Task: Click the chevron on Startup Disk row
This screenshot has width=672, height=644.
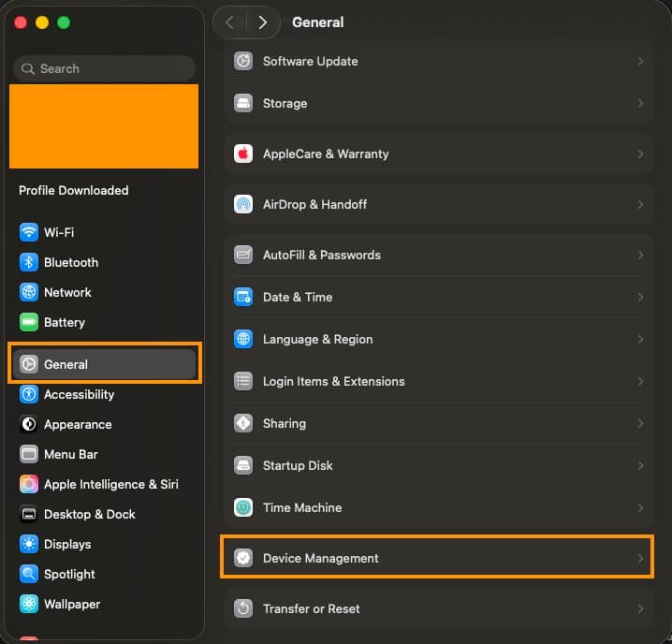Action: coord(640,465)
